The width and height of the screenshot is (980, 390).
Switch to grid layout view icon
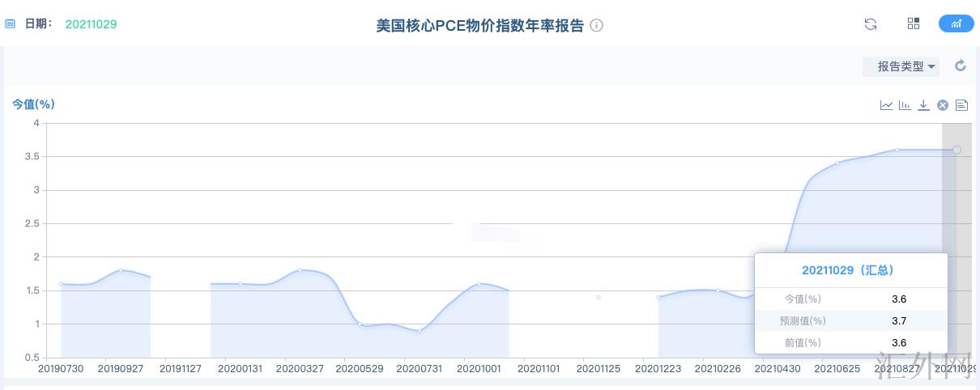[x=914, y=23]
